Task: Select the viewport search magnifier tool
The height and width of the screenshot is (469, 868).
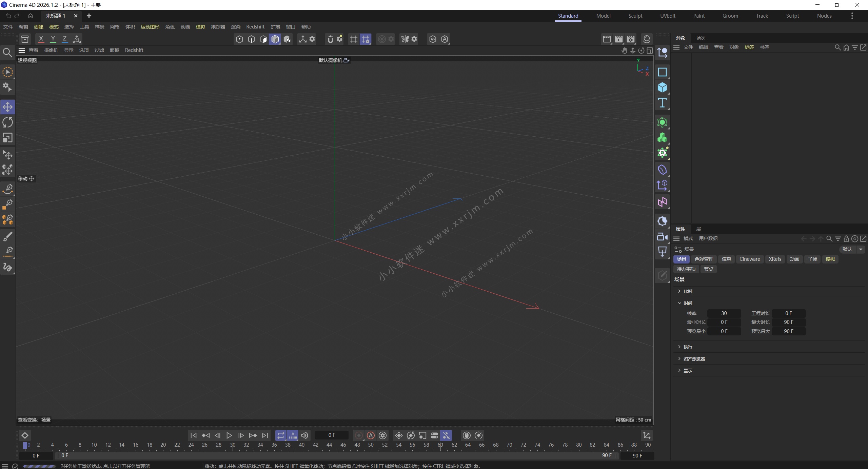Action: tap(7, 53)
